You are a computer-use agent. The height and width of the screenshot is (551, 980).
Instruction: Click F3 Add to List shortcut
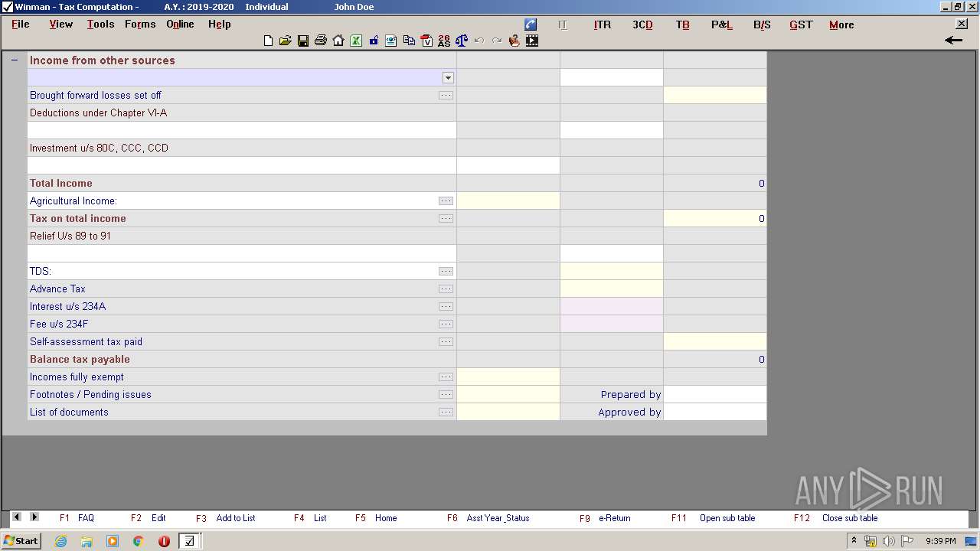click(x=225, y=518)
